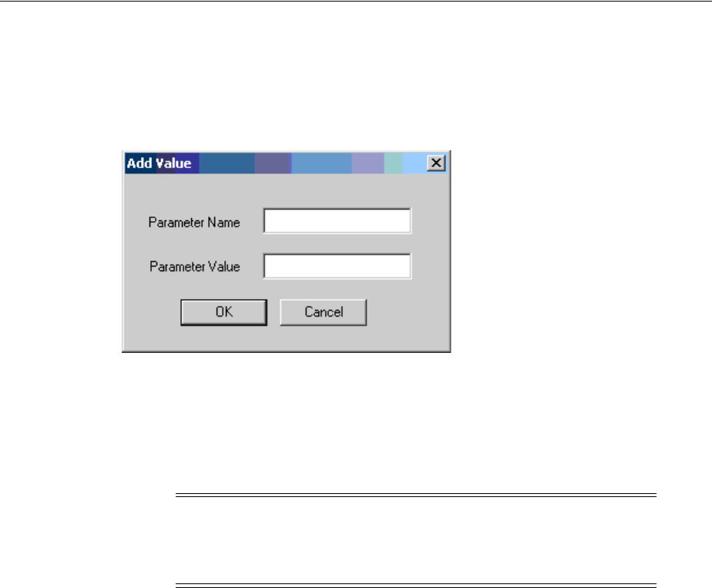Click the Parameter Name text field
This screenshot has width=712, height=588.
click(337, 220)
